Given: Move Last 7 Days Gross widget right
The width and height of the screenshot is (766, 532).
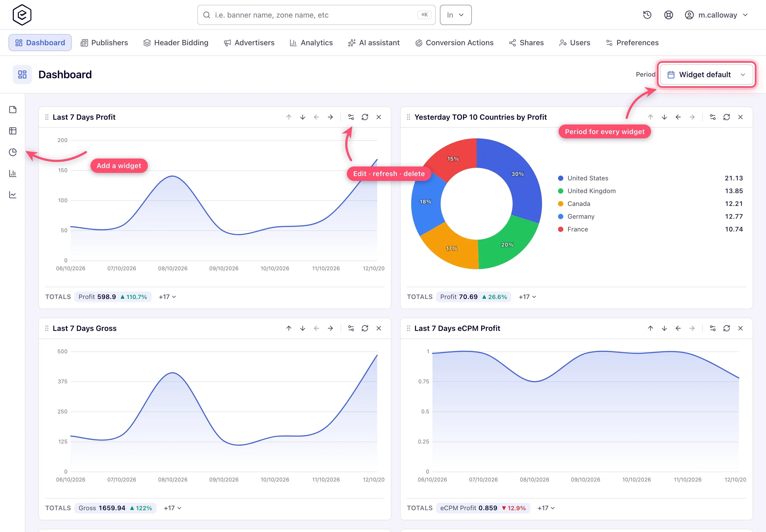Looking at the screenshot, I should 330,328.
